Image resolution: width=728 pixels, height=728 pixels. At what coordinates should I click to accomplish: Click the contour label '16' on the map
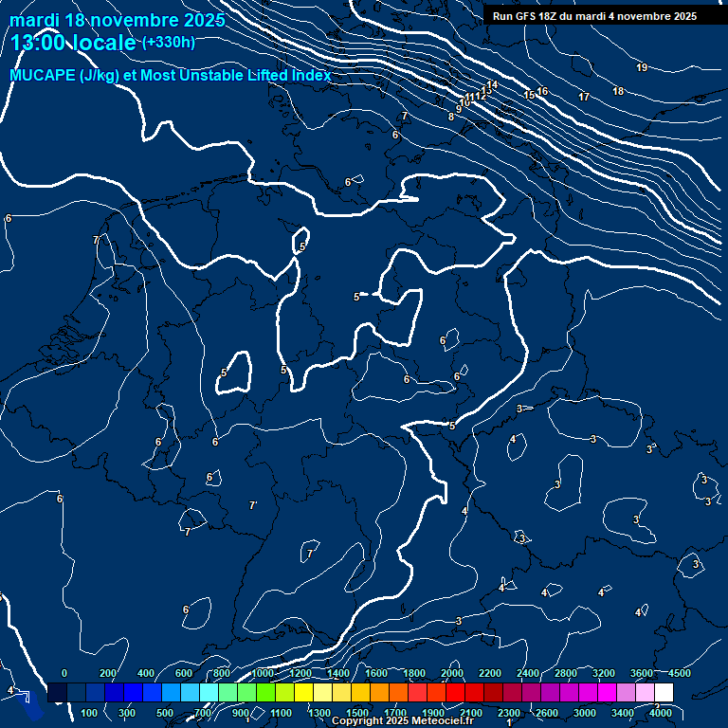pos(542,91)
